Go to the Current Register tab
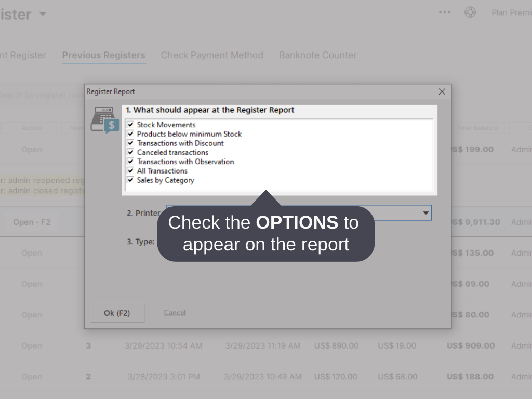The width and height of the screenshot is (532, 399). (23, 55)
